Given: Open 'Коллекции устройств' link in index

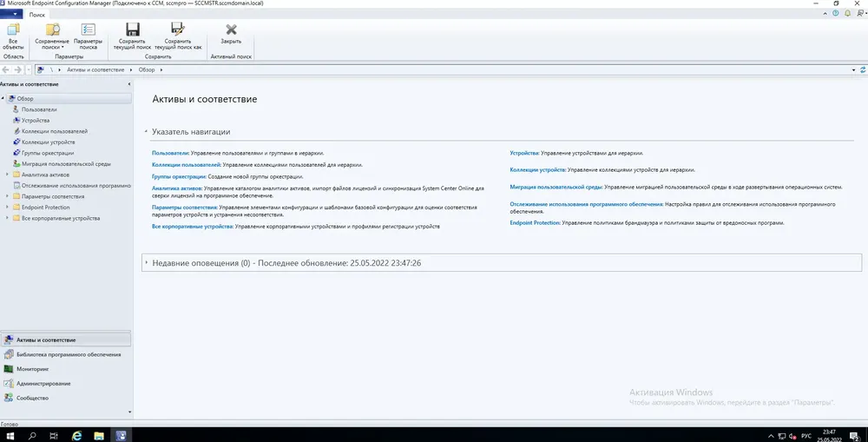Looking at the screenshot, I should (537, 170).
